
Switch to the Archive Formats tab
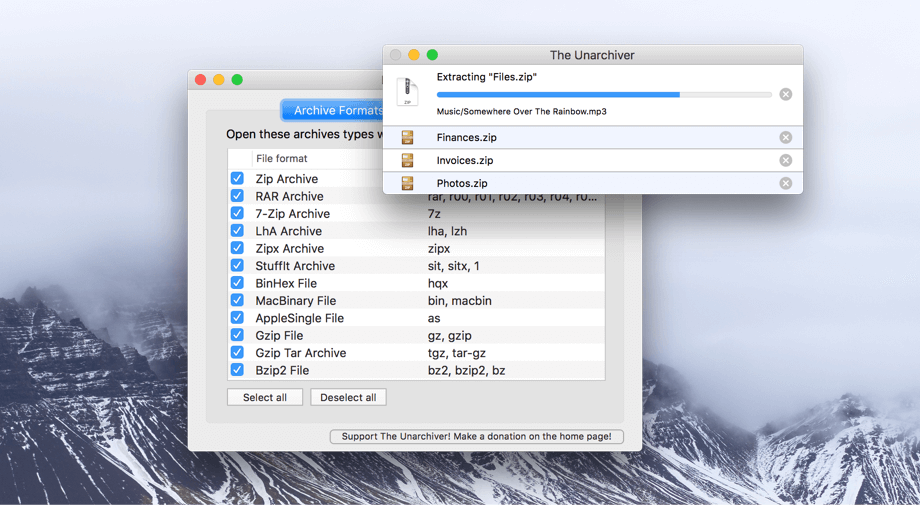coord(333,110)
